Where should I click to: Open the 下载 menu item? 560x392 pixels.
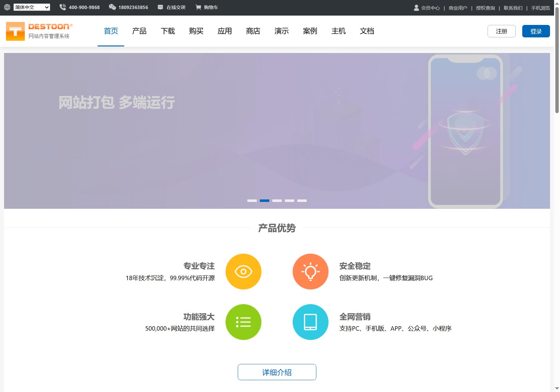(x=168, y=31)
